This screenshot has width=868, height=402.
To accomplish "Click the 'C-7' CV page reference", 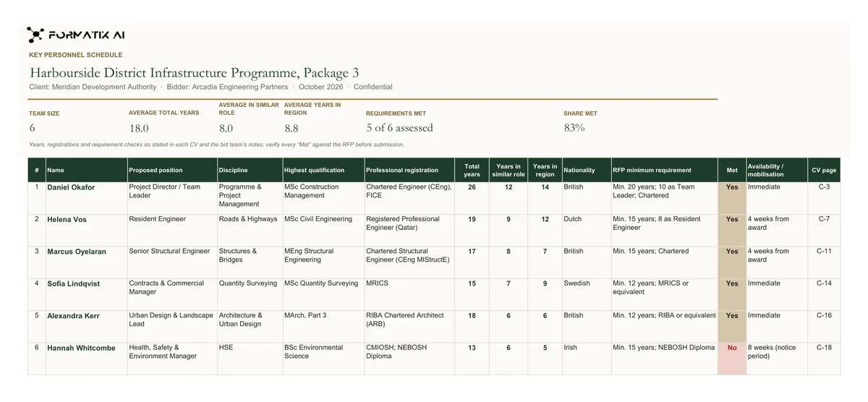I will coord(824,219).
